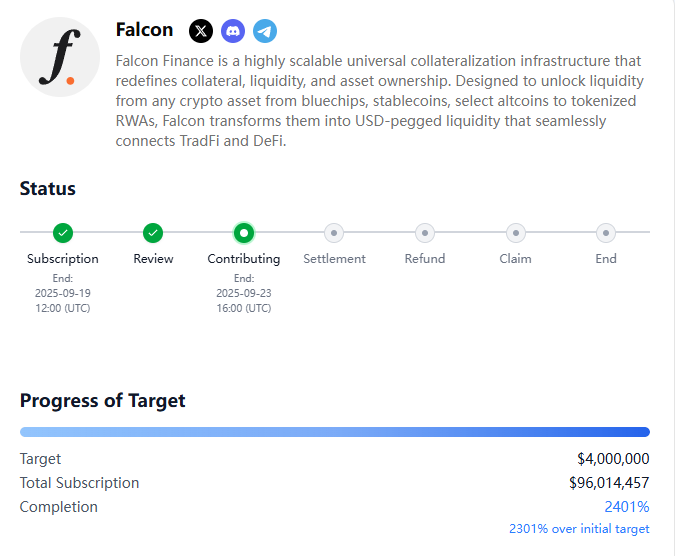Click the green Subscription checkmark step

(x=63, y=233)
